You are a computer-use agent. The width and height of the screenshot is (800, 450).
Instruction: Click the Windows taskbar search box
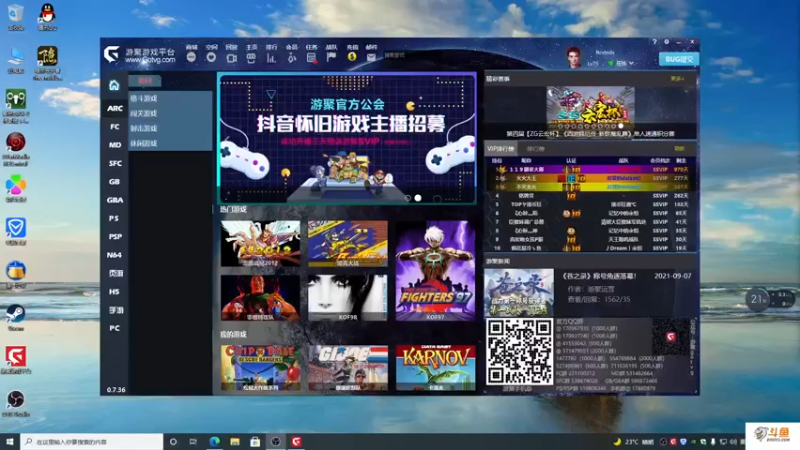[92, 441]
